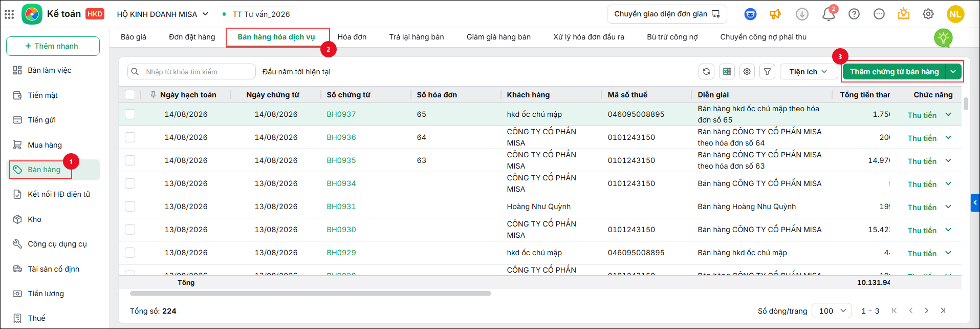
Task: Click the orange award badge icon
Action: [904, 14]
